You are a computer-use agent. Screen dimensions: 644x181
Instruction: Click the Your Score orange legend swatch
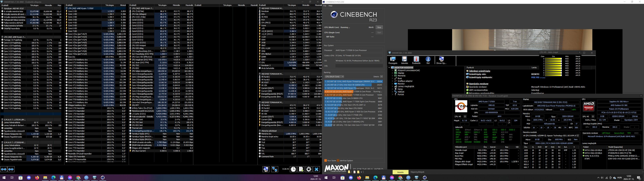[x=326, y=161]
